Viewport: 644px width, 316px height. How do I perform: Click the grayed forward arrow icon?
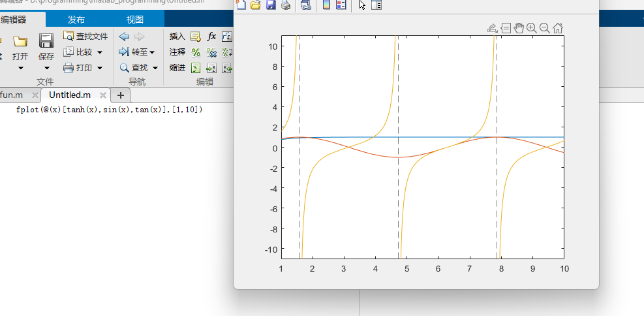(140, 37)
